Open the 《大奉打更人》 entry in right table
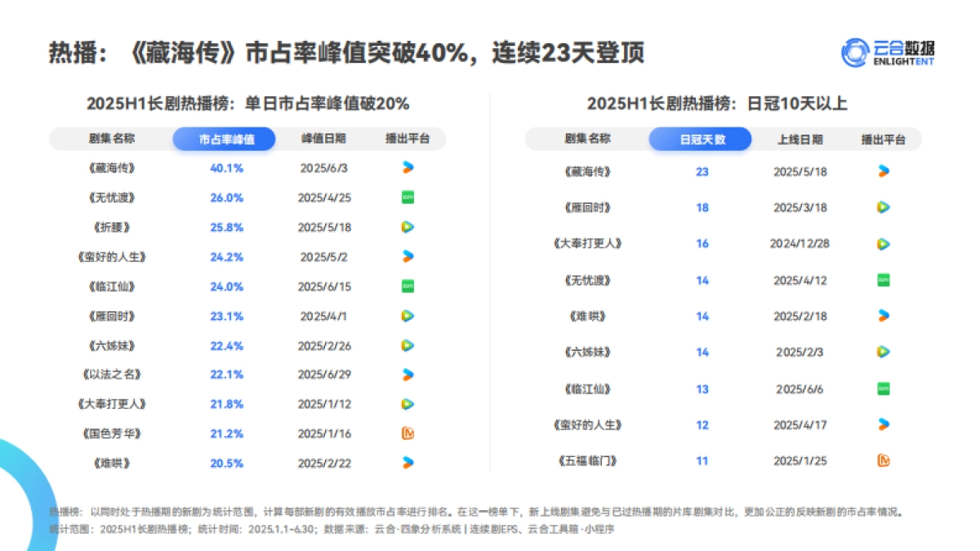 588,243
